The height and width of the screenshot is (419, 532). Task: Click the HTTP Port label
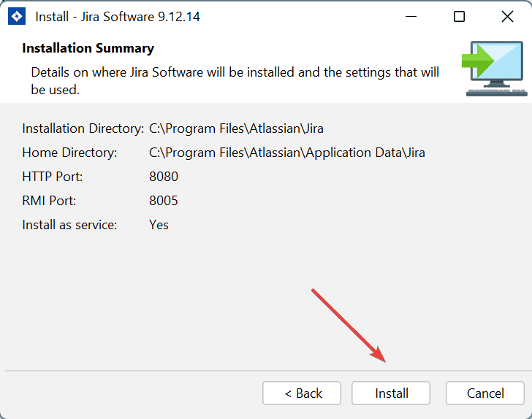click(53, 177)
